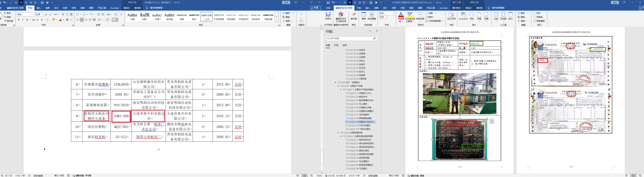644x177 pixels.
Task: Open the 插入 tab in the left Word window
Action: [39, 8]
